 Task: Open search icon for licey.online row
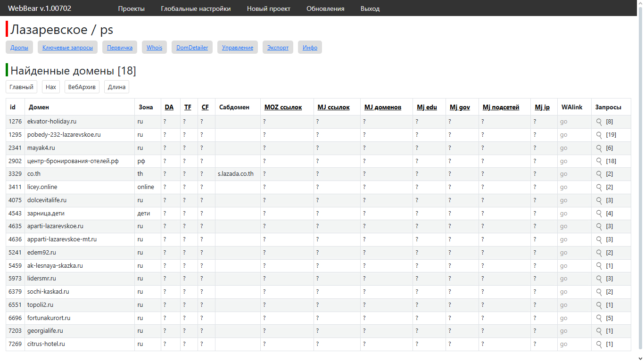599,187
